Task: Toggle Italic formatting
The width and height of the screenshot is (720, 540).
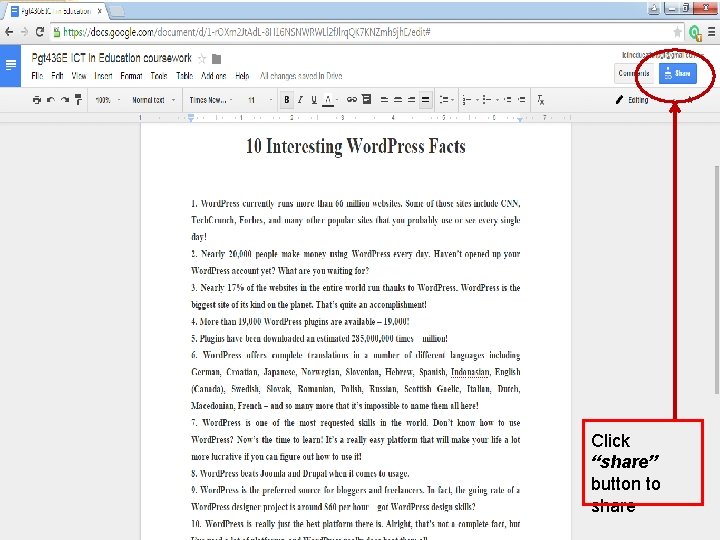Action: [300, 100]
